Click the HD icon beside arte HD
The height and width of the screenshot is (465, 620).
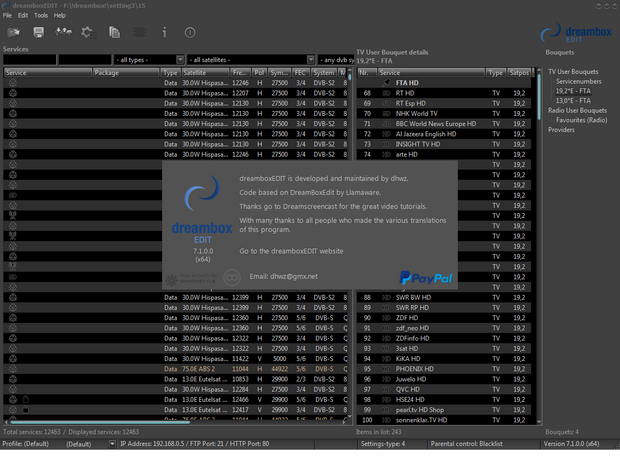pos(386,155)
